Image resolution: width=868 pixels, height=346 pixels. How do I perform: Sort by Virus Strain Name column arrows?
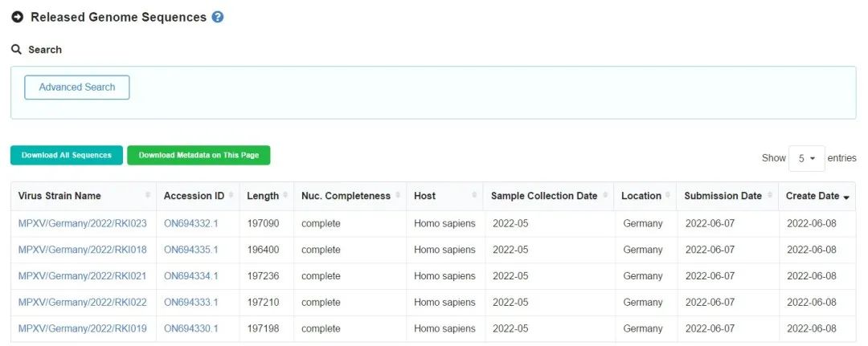(148, 196)
